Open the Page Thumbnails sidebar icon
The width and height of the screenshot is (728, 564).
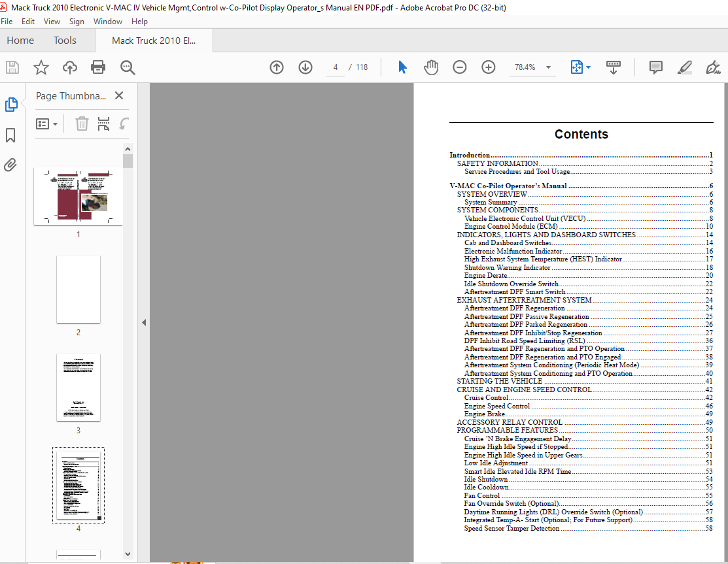(11, 105)
